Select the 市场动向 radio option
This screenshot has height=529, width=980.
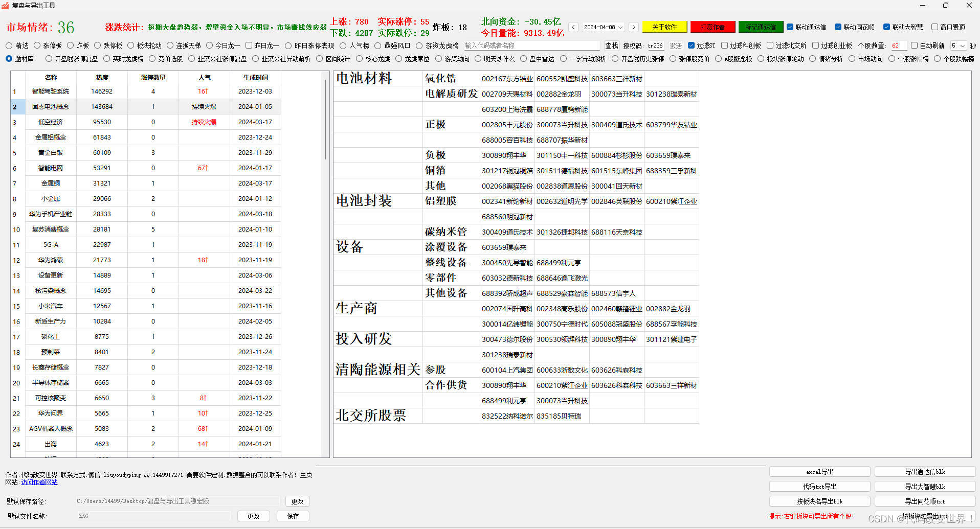coord(852,59)
